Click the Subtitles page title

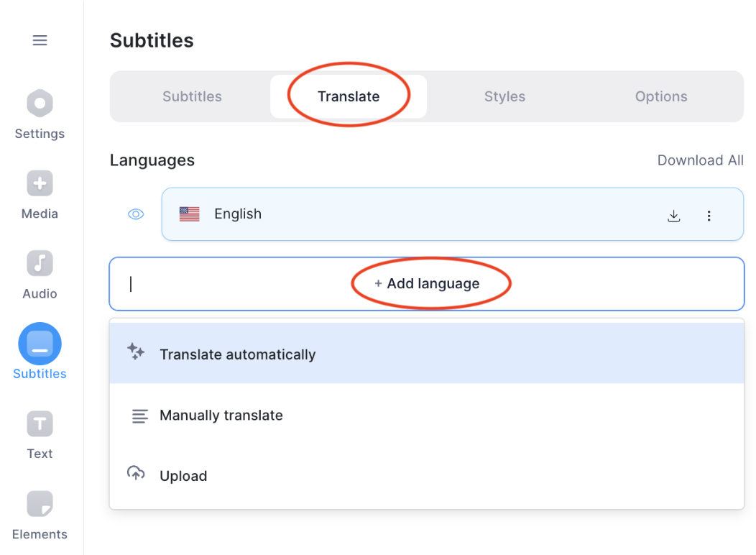(x=152, y=40)
